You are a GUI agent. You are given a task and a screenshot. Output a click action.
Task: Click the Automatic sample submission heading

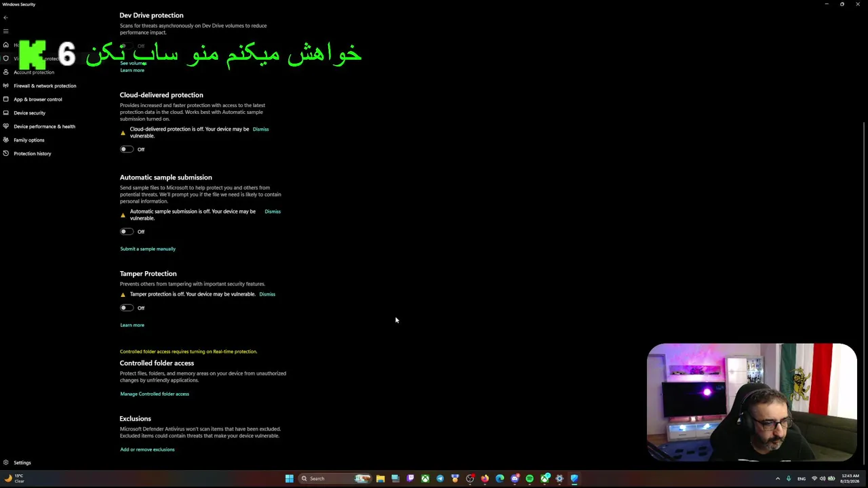[166, 178]
